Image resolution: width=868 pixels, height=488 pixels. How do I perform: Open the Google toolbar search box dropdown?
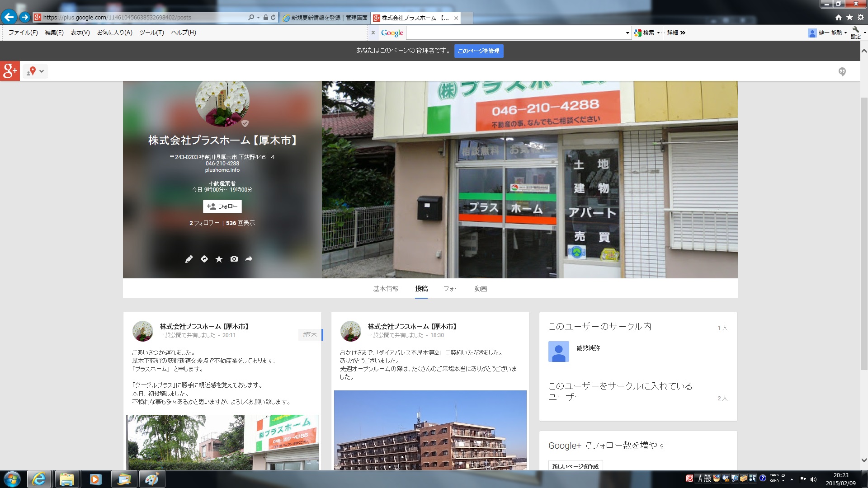click(627, 33)
